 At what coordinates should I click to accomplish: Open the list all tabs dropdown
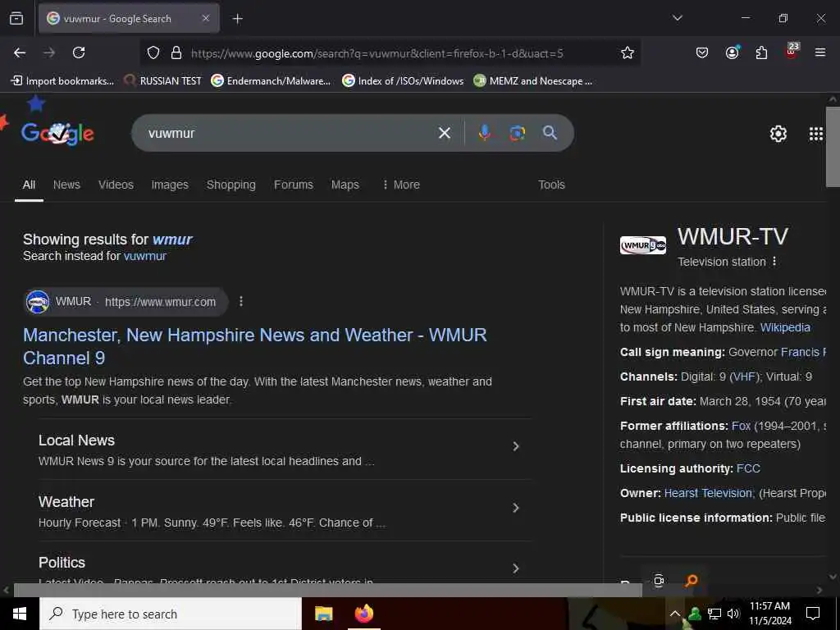click(x=677, y=18)
